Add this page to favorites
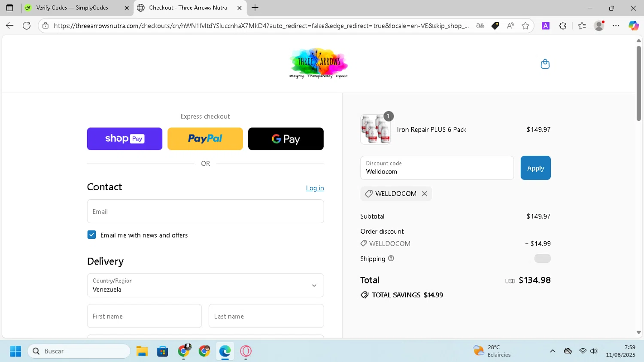Screen dimensions: 644x362 pos(525,26)
